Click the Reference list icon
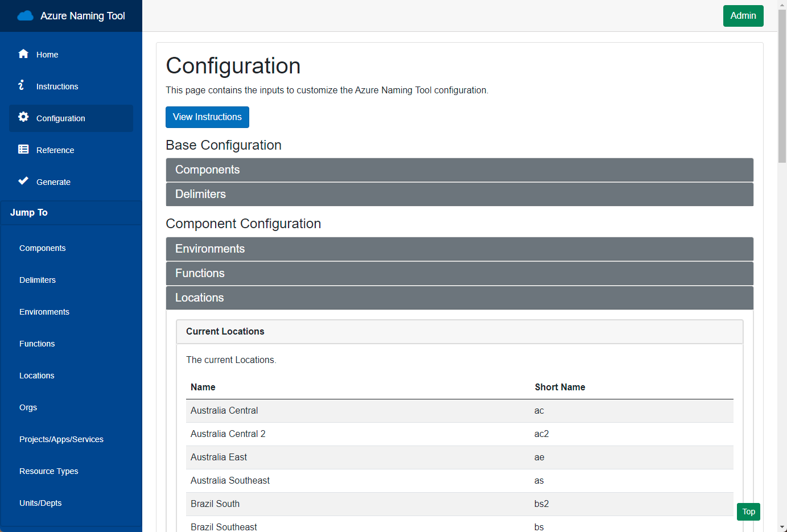This screenshot has width=787, height=532. point(23,150)
